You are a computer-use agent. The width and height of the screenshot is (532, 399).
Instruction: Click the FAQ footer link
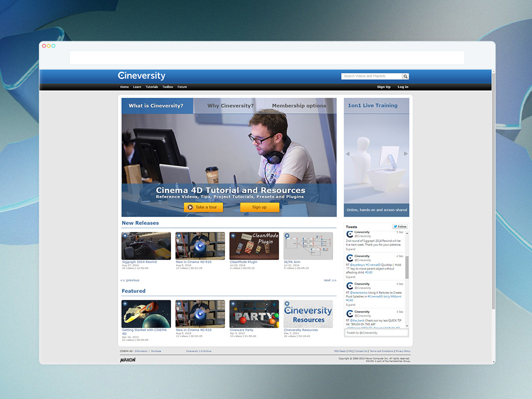[351, 351]
